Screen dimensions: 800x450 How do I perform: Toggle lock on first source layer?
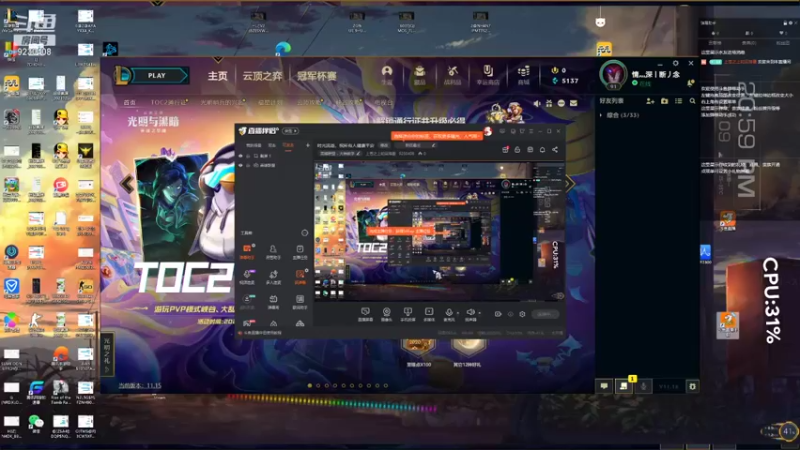click(x=248, y=156)
